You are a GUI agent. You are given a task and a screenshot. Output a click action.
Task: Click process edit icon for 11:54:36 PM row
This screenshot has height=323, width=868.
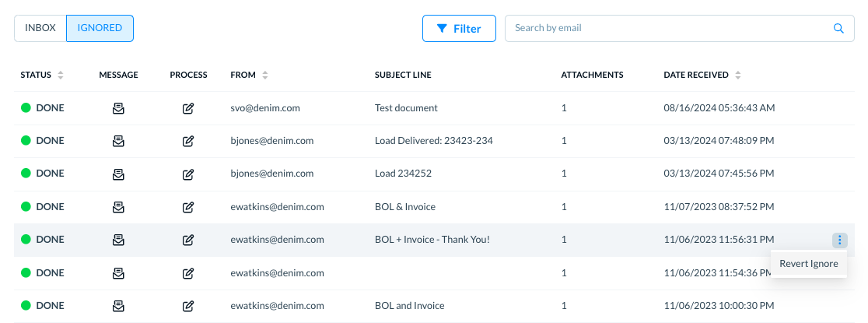188,273
